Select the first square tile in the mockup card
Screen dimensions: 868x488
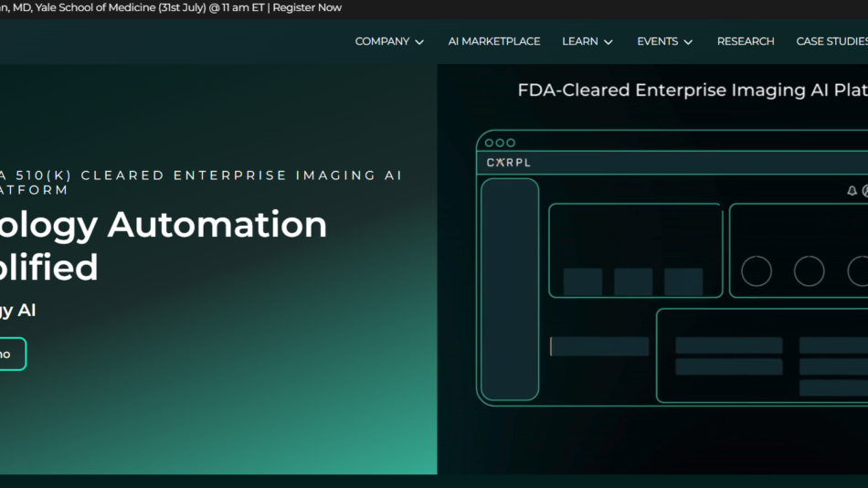click(x=582, y=281)
